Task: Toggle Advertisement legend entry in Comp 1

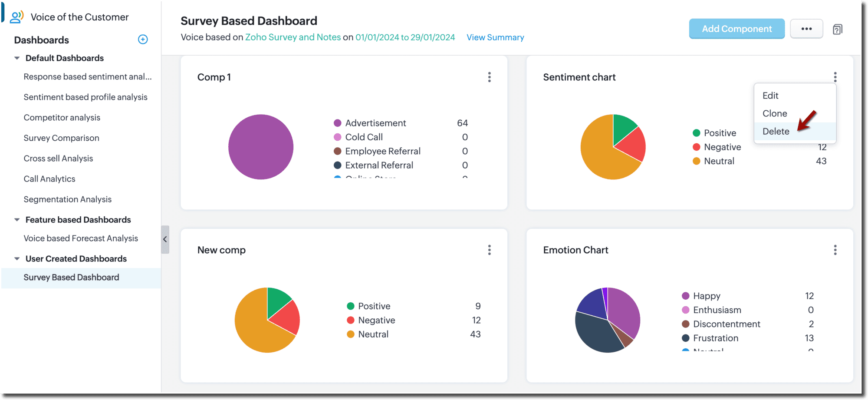Action: click(375, 123)
